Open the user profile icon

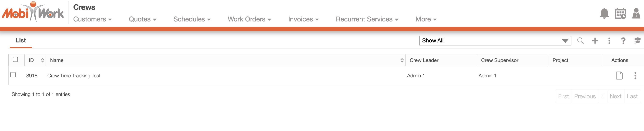click(x=636, y=14)
